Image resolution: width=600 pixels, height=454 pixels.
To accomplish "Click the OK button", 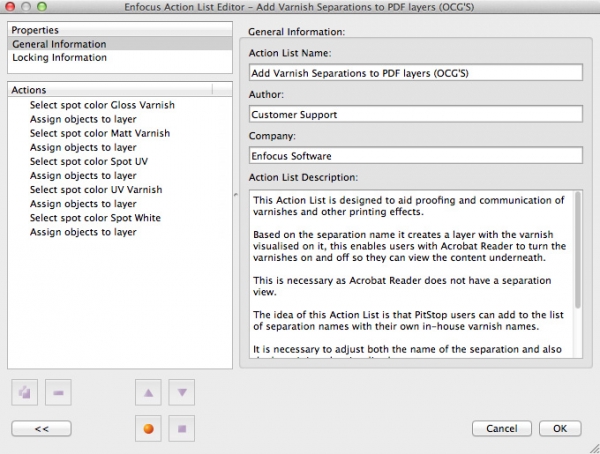I will [559, 428].
